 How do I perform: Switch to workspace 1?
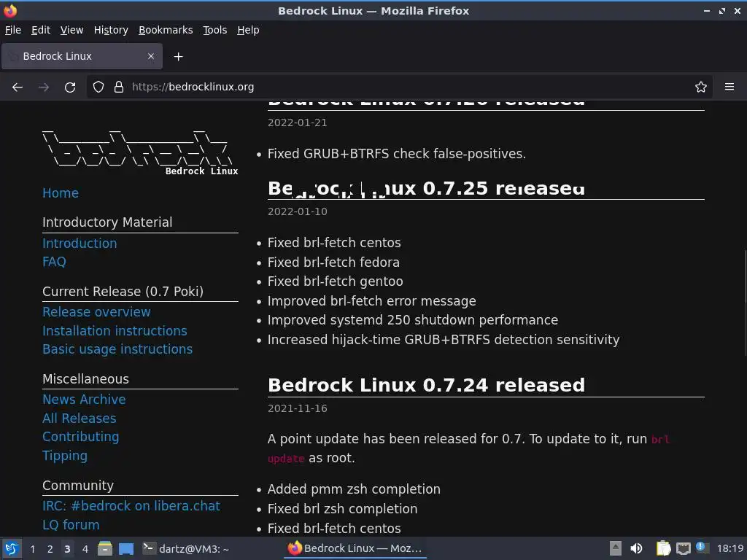pos(32,549)
